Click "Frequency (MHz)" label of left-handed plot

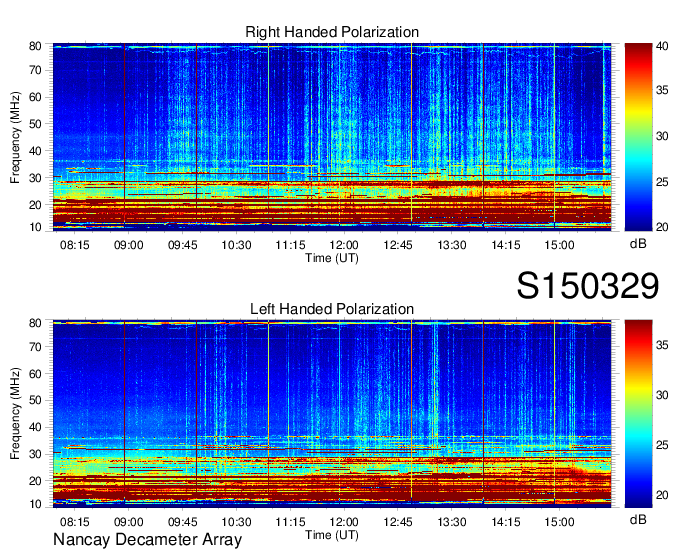tap(15, 414)
